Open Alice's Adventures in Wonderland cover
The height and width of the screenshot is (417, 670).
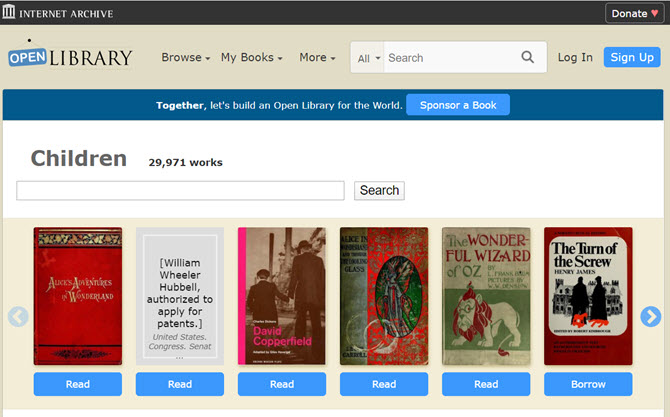pos(78,296)
